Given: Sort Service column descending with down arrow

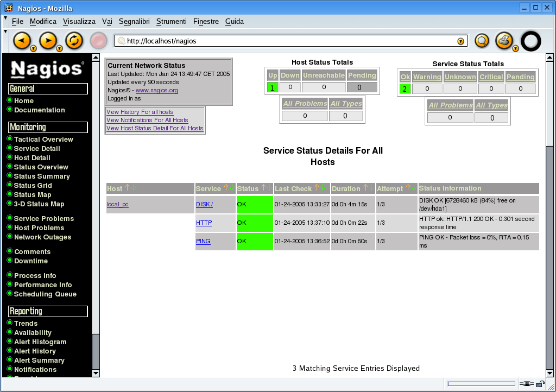Looking at the screenshot, I should point(231,187).
